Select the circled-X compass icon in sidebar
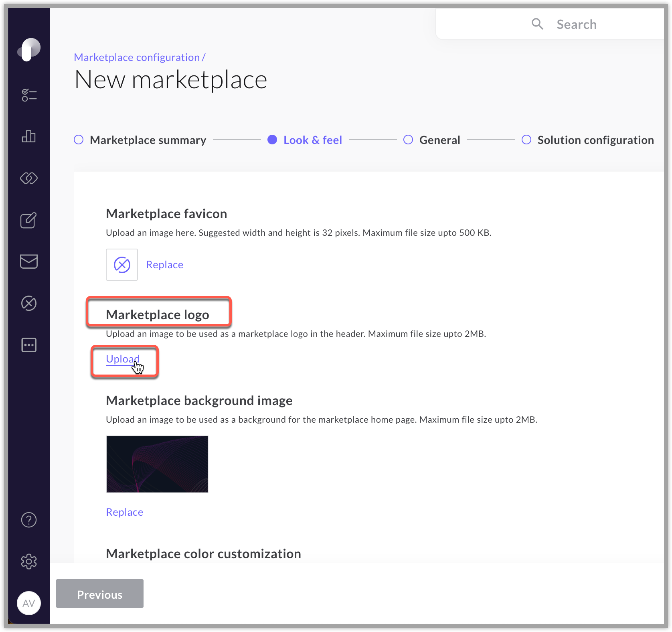The image size is (672, 632). (28, 304)
